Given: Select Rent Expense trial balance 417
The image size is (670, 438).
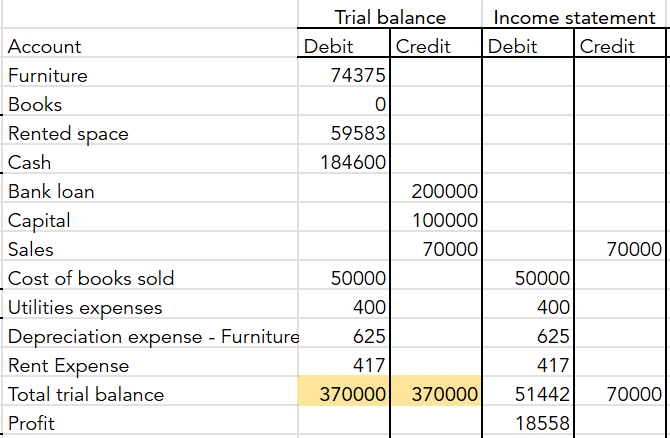Looking at the screenshot, I should coord(344,363).
